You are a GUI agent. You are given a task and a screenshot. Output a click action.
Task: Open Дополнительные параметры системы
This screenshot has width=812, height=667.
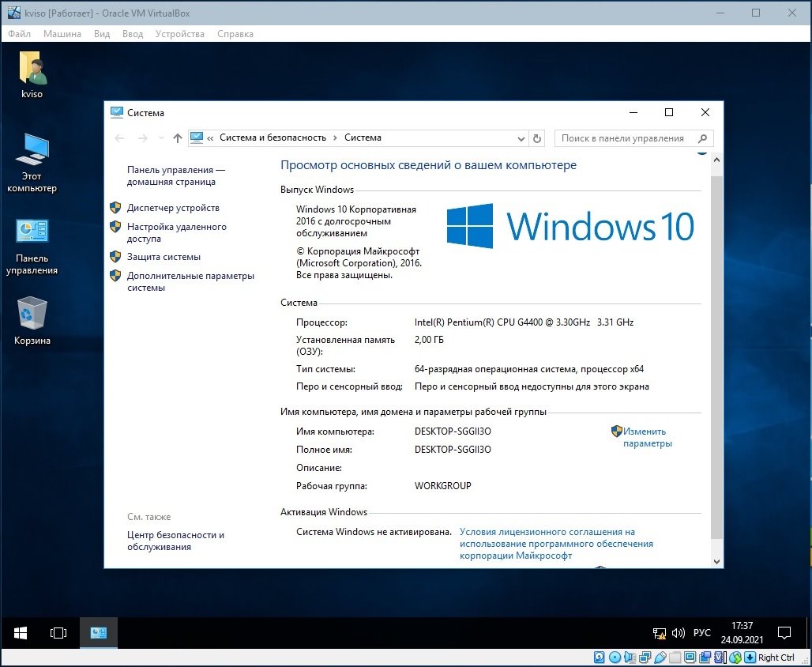coord(190,281)
